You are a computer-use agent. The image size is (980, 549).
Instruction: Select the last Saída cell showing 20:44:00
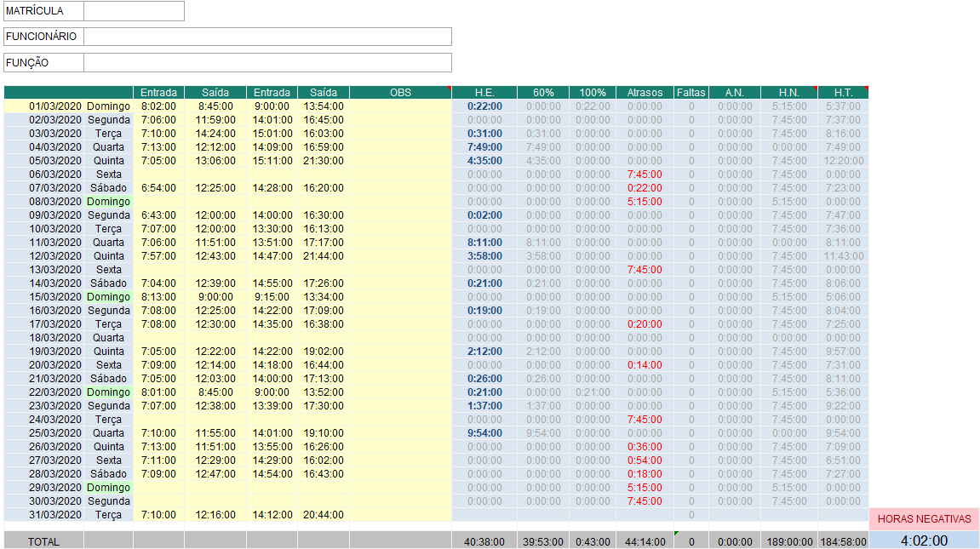coord(323,515)
